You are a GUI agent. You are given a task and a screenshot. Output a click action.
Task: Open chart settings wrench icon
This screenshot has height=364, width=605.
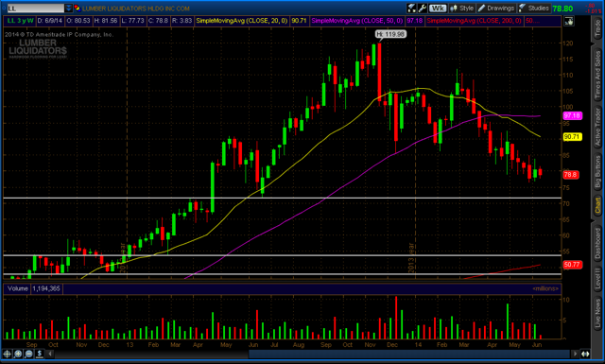(x=423, y=9)
